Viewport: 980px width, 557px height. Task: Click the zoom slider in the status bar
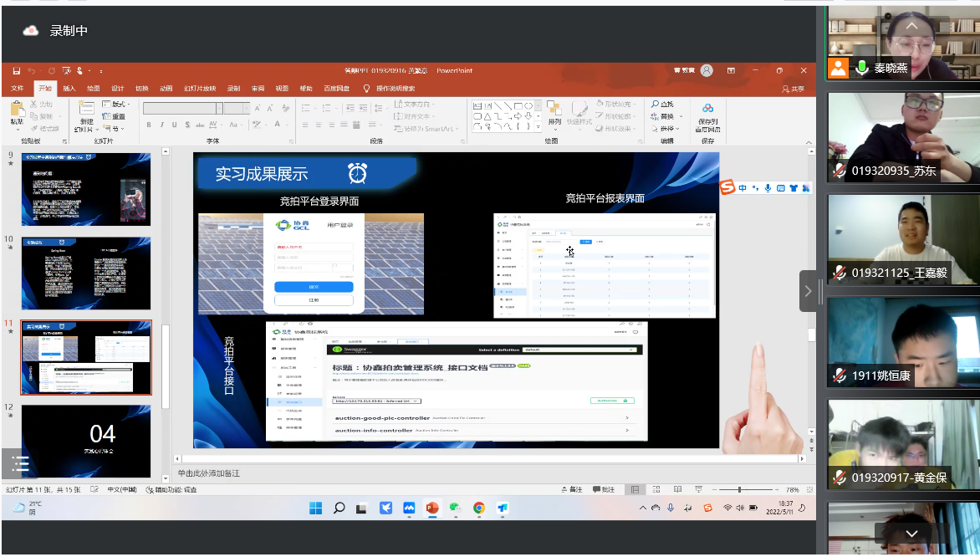(740, 489)
